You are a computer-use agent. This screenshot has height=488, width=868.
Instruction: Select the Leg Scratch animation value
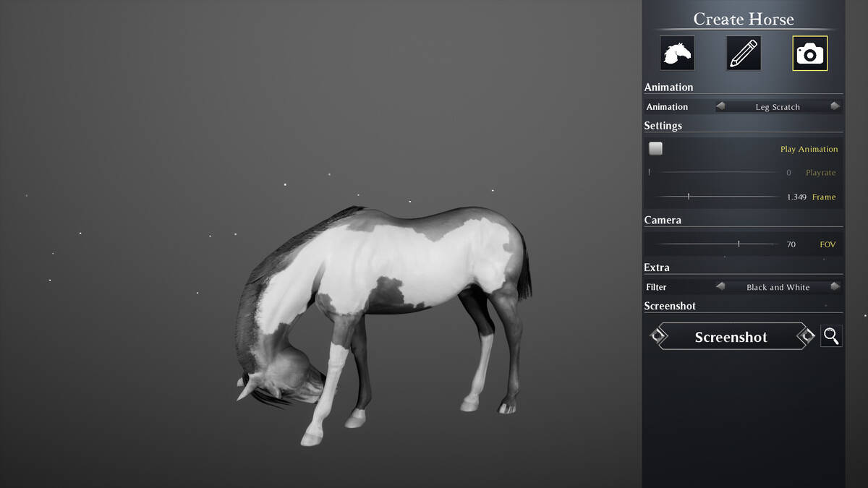point(778,107)
